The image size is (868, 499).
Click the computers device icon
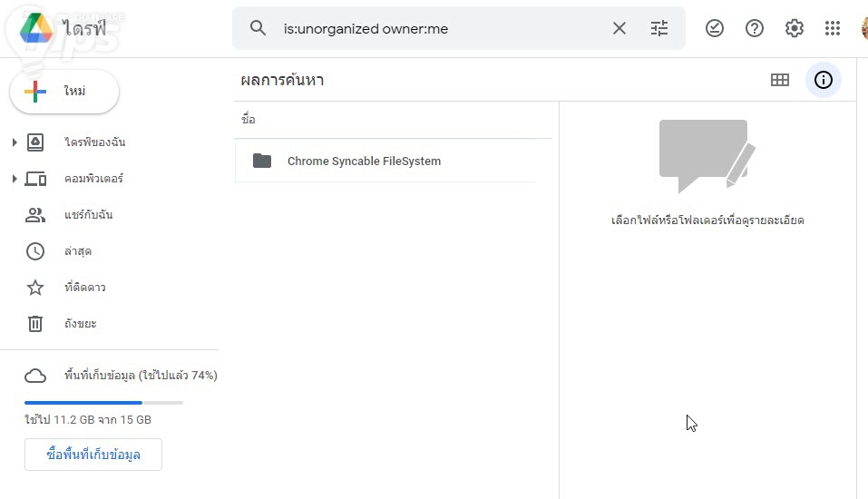coord(35,179)
